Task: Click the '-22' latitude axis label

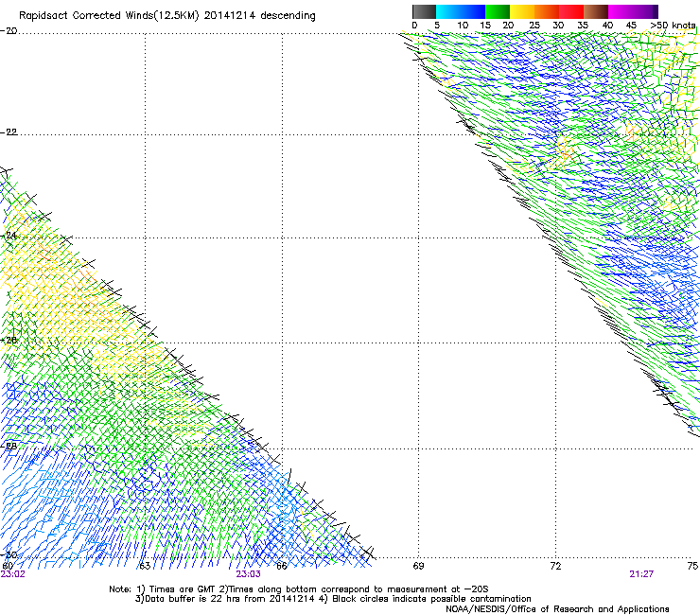Action: tap(9, 132)
